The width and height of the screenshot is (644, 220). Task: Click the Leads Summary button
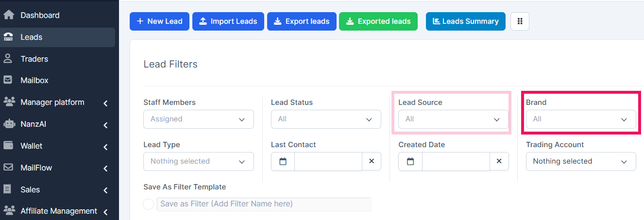click(x=465, y=21)
